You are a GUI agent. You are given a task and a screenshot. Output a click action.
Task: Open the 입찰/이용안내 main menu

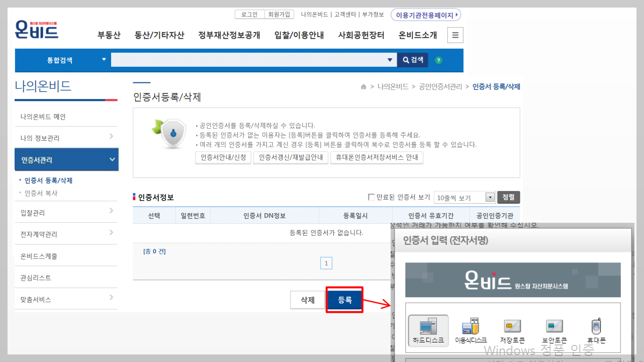coord(299,35)
